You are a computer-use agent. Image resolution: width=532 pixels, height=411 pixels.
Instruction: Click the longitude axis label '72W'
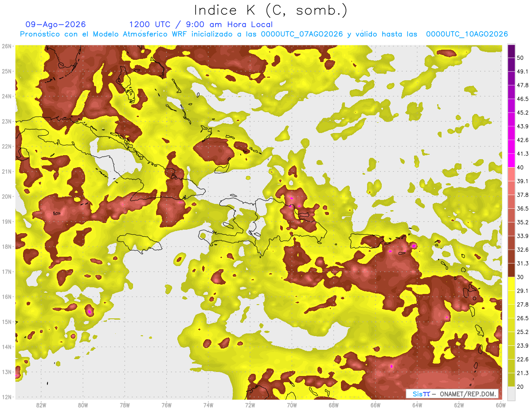pyautogui.click(x=250, y=405)
